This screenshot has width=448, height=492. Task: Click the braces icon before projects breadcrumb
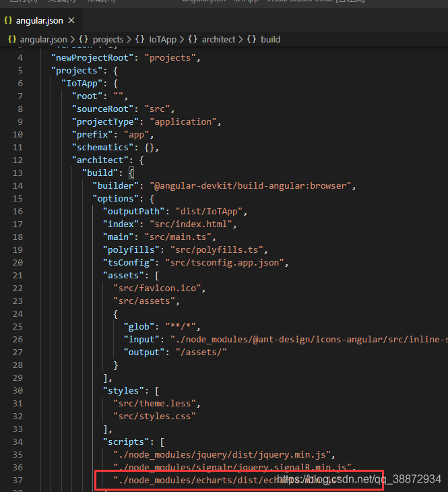(x=84, y=40)
